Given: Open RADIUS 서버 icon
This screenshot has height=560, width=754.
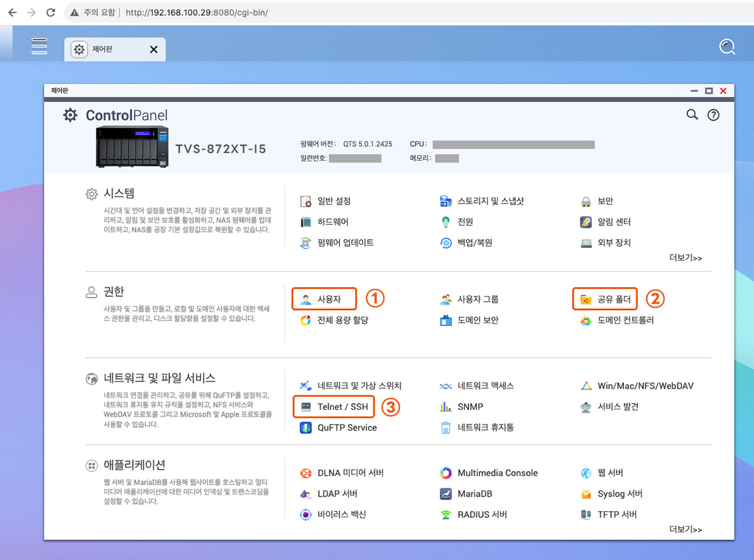Looking at the screenshot, I should 446,515.
